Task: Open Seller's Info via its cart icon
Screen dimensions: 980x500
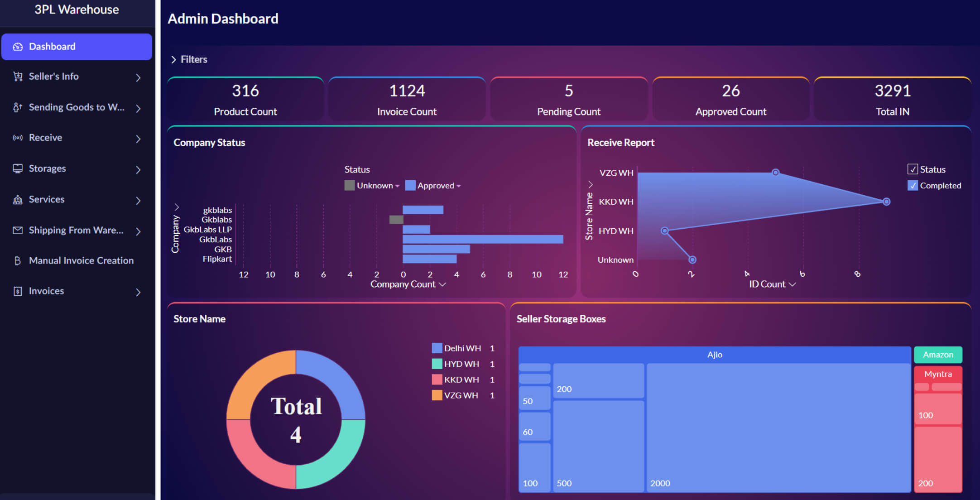Action: coord(18,77)
